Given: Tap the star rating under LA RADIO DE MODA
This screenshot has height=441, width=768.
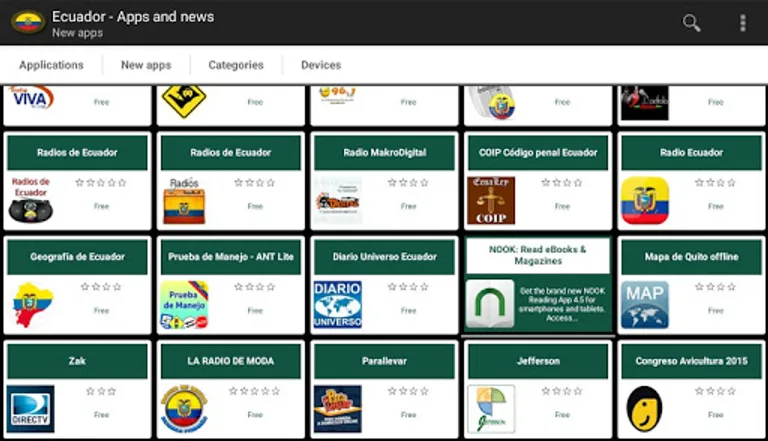Looking at the screenshot, I should click(x=255, y=391).
